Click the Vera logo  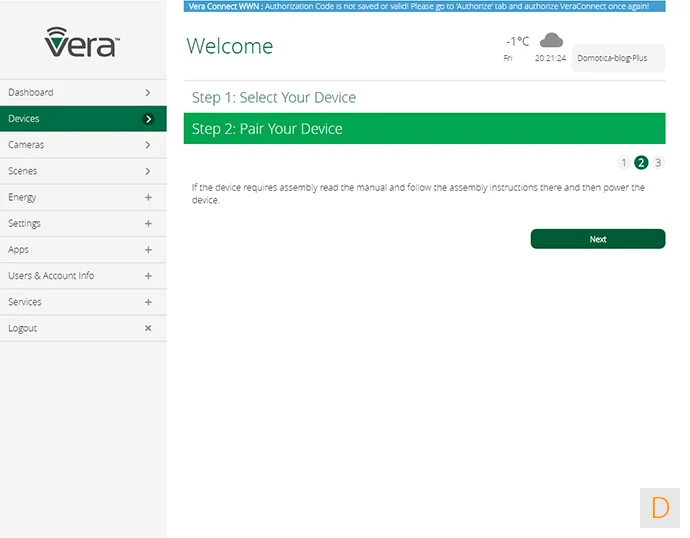tap(82, 42)
